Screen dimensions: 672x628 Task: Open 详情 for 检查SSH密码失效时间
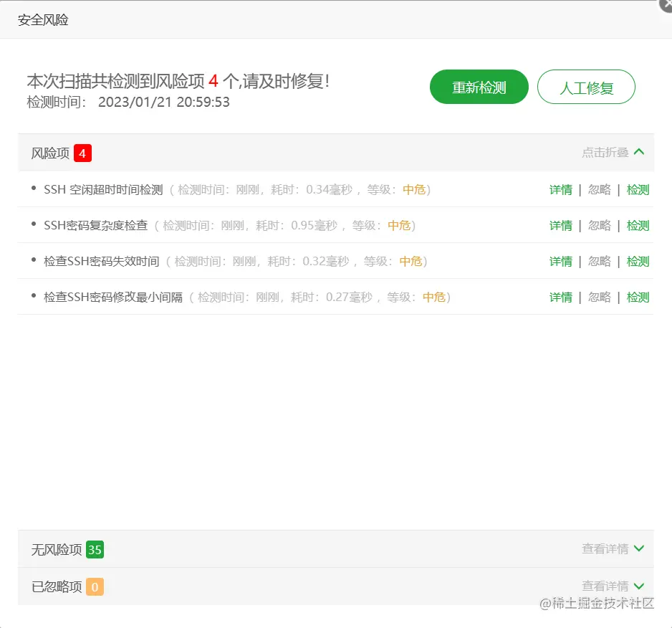pos(560,261)
